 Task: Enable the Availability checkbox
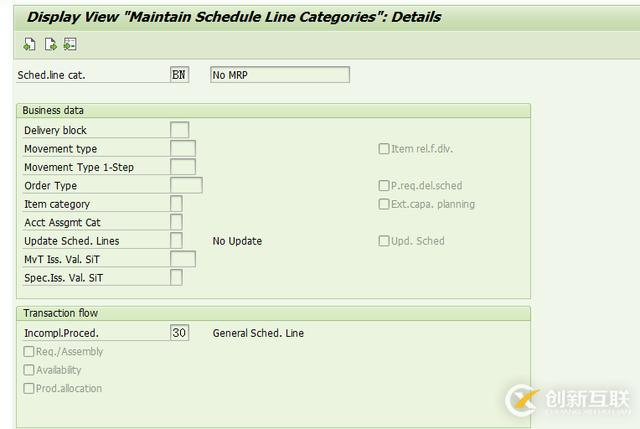(29, 370)
